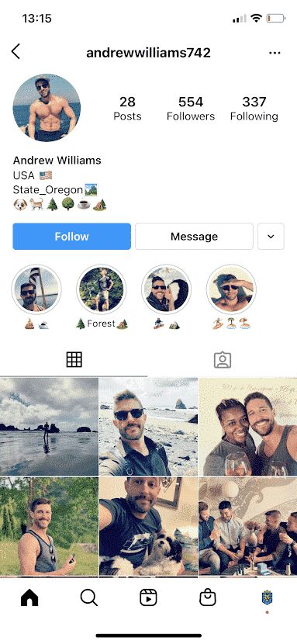Screen dimensions: 297x644
Task: Follow andrewwilliams742
Action: tap(72, 237)
